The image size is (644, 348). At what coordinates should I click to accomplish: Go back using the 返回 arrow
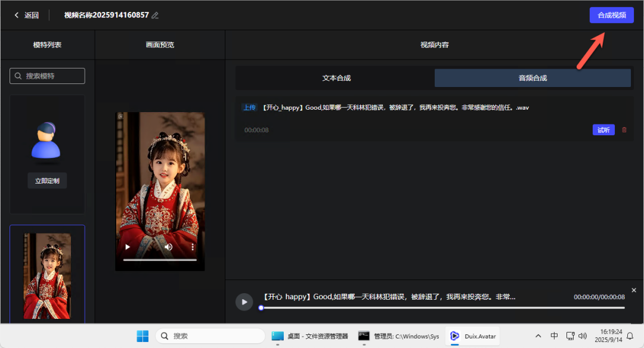[26, 15]
